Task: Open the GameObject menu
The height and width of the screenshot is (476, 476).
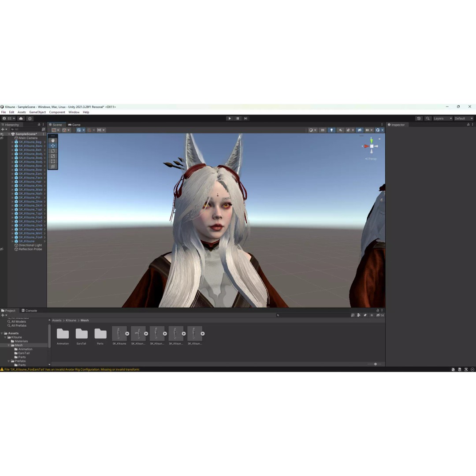Action: click(37, 112)
